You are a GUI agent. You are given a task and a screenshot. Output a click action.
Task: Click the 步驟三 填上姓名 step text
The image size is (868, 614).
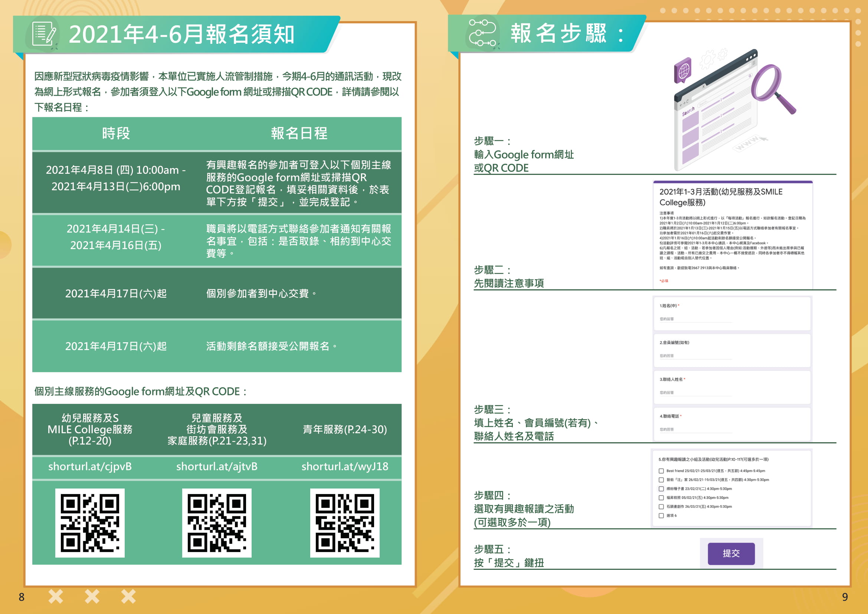[x=537, y=423]
